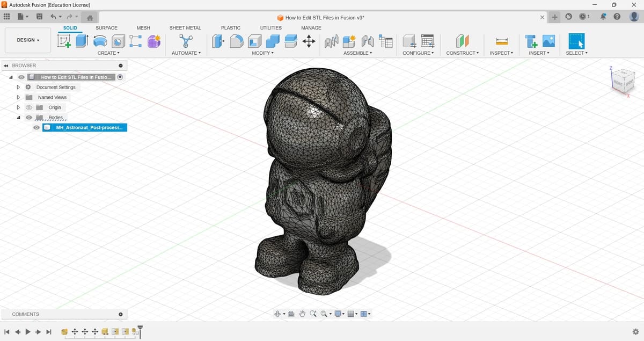This screenshot has width=644, height=341.
Task: Open the Create Form purple icon
Action: (x=154, y=41)
